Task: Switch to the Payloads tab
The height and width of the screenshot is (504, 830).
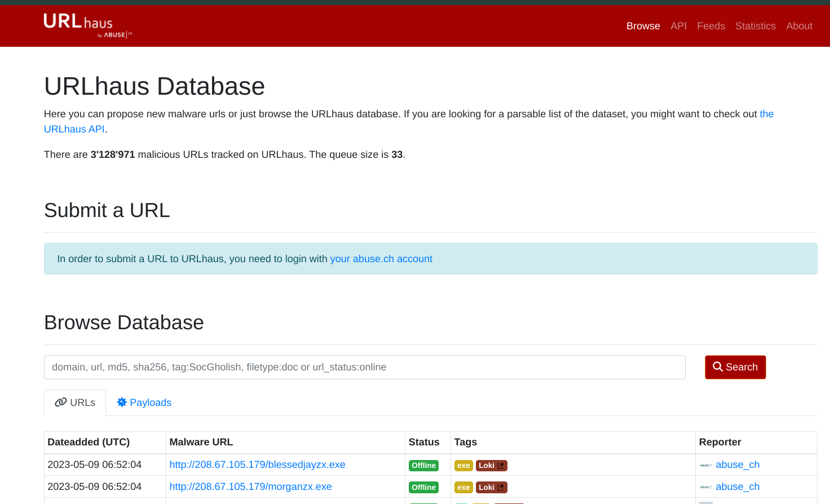Action: 144,403
